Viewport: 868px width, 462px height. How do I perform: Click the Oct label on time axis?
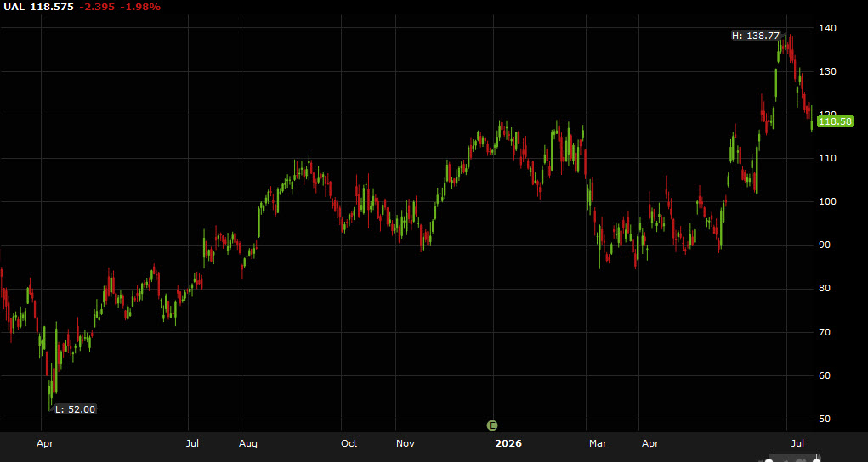(349, 444)
